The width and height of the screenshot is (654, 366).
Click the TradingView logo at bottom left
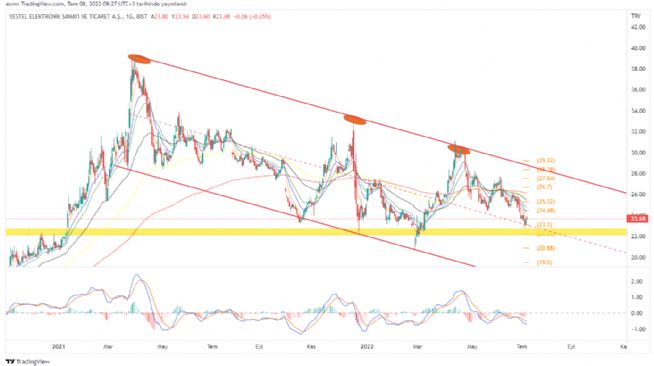click(28, 361)
